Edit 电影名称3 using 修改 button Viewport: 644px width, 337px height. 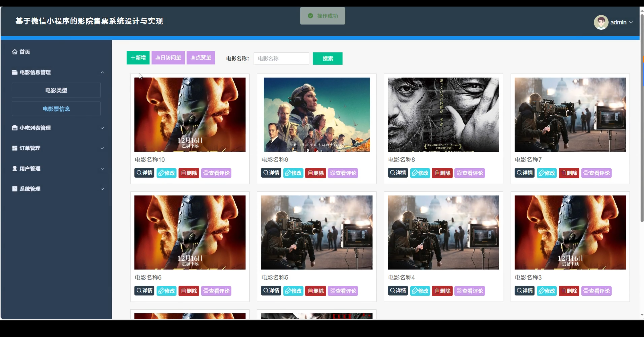click(546, 291)
